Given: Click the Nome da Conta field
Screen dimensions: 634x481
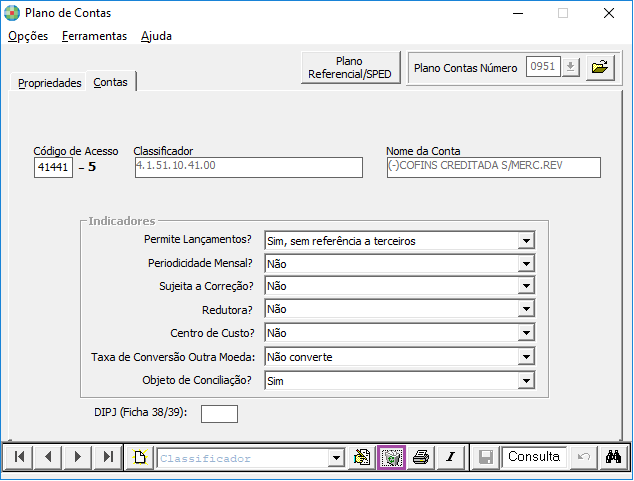Looking at the screenshot, I should click(494, 167).
